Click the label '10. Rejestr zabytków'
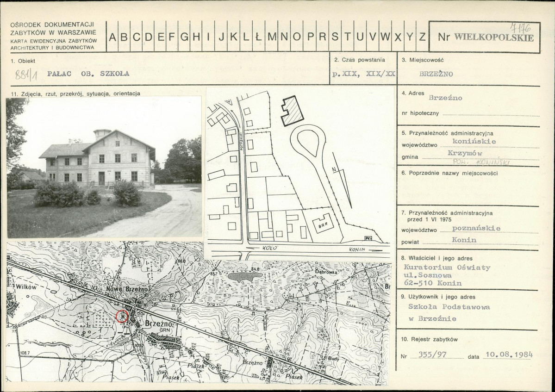Viewport: 555px width, 392px height. pyautogui.click(x=430, y=339)
